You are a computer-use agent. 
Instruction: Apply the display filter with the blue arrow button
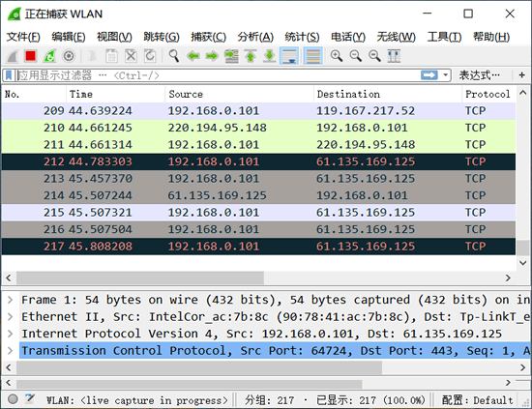pyautogui.click(x=429, y=75)
